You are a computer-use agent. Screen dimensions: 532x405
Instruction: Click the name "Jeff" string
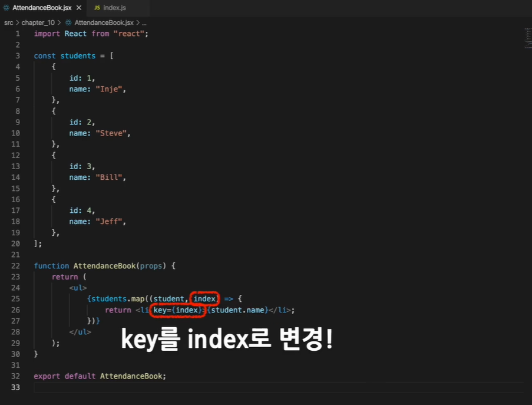point(109,221)
